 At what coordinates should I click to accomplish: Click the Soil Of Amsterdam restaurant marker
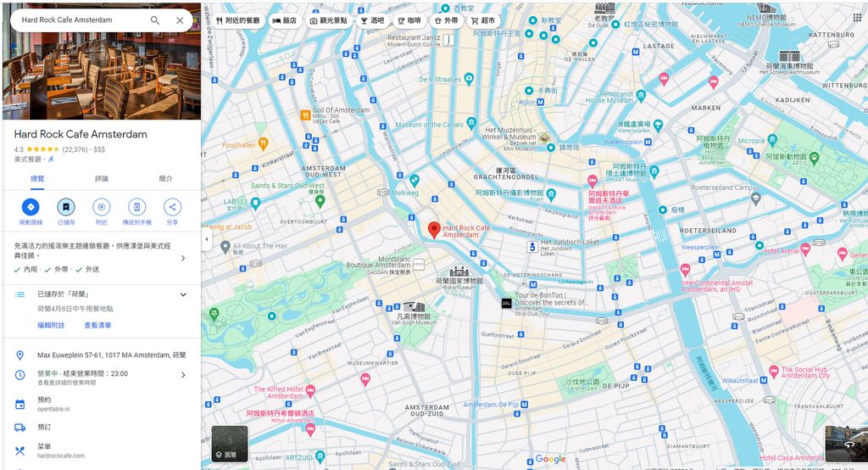pos(305,115)
